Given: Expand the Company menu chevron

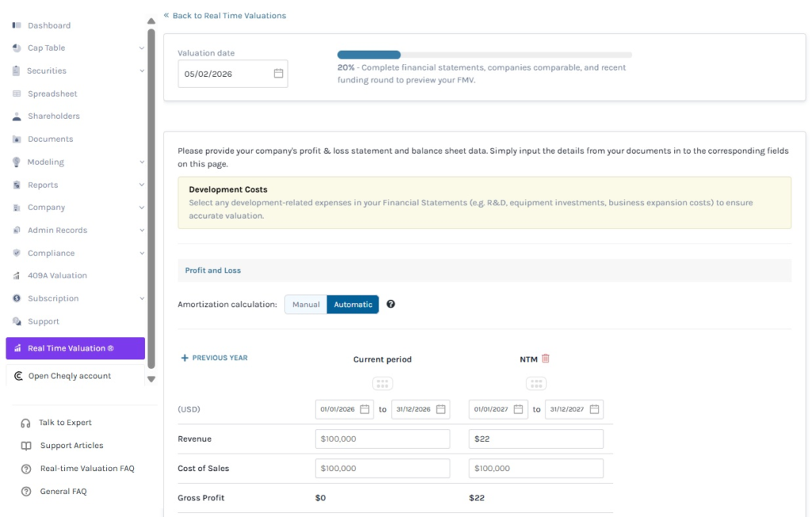Looking at the screenshot, I should [x=141, y=207].
